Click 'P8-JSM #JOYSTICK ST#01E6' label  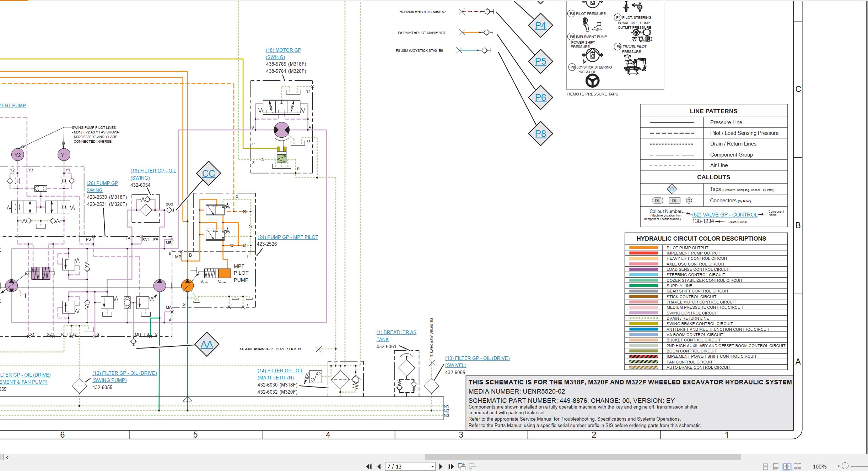[419, 50]
